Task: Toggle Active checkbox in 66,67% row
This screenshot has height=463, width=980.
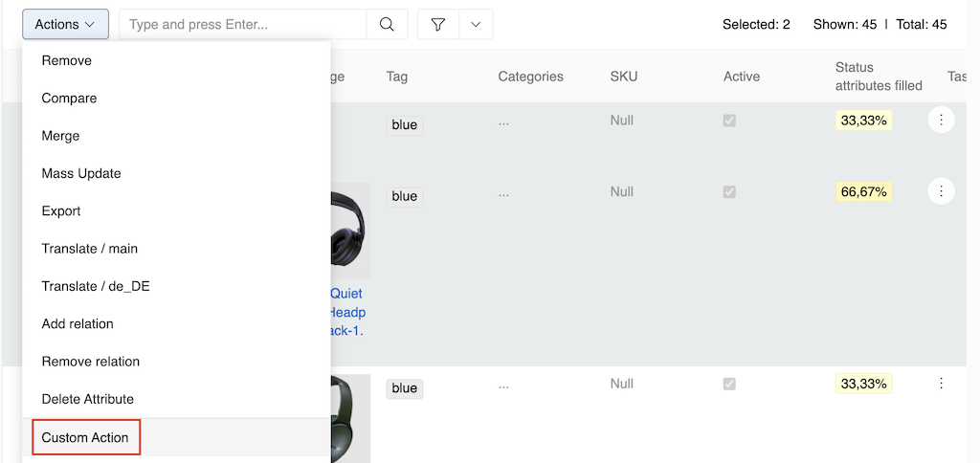Action: click(x=729, y=192)
